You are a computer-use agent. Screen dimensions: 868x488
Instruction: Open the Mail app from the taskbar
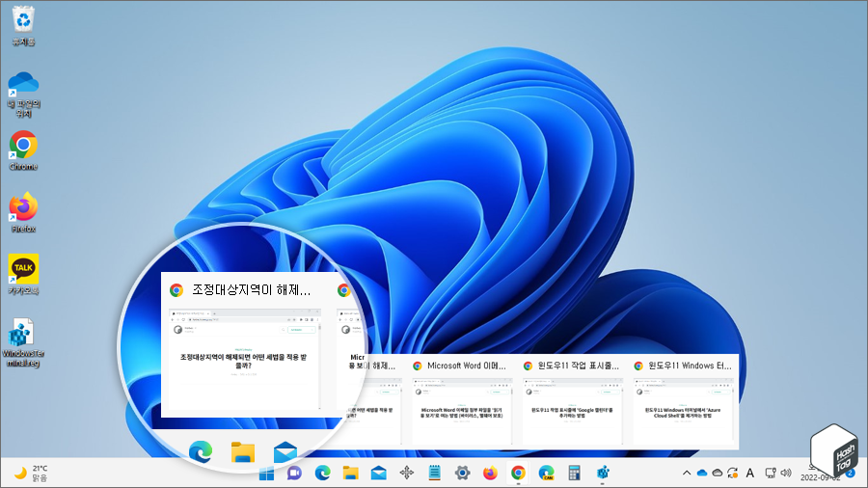379,474
